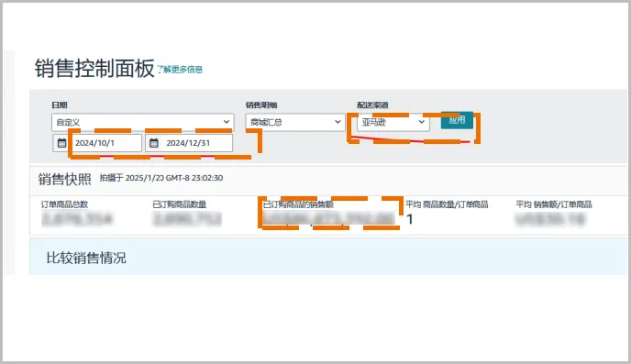Viewport: 631px width, 364px height.
Task: Click the 销售快照 heading
Action: pos(65,179)
